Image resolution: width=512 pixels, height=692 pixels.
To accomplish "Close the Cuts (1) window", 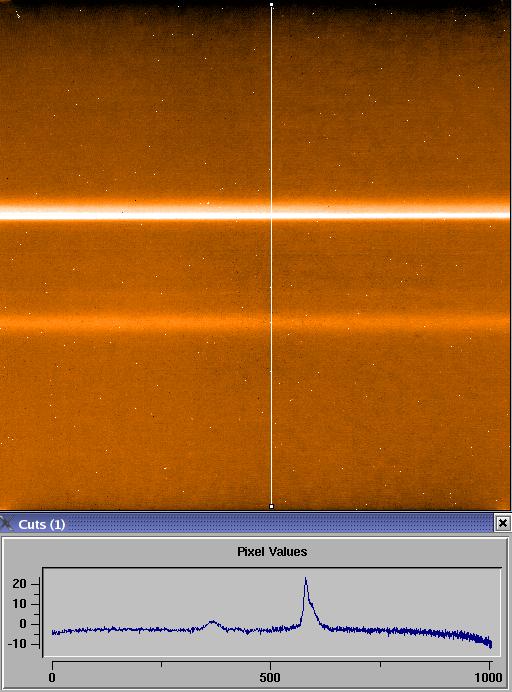I will pyautogui.click(x=503, y=523).
